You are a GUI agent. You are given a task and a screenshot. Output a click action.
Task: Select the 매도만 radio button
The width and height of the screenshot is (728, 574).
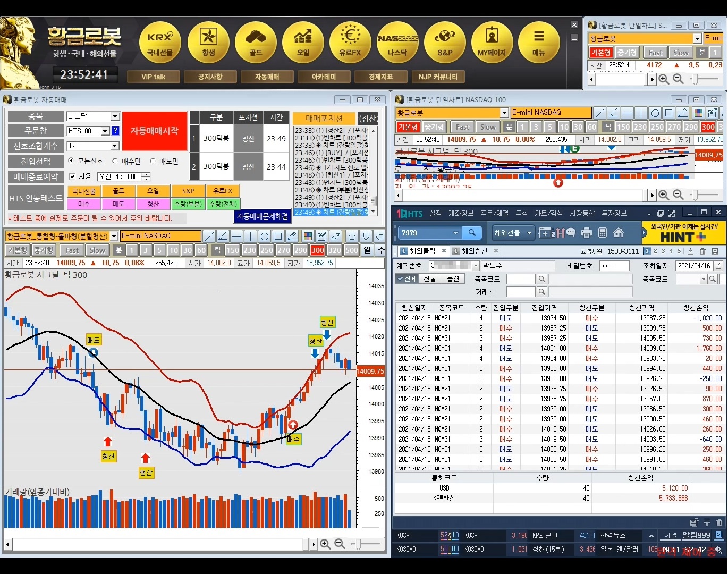tap(153, 161)
